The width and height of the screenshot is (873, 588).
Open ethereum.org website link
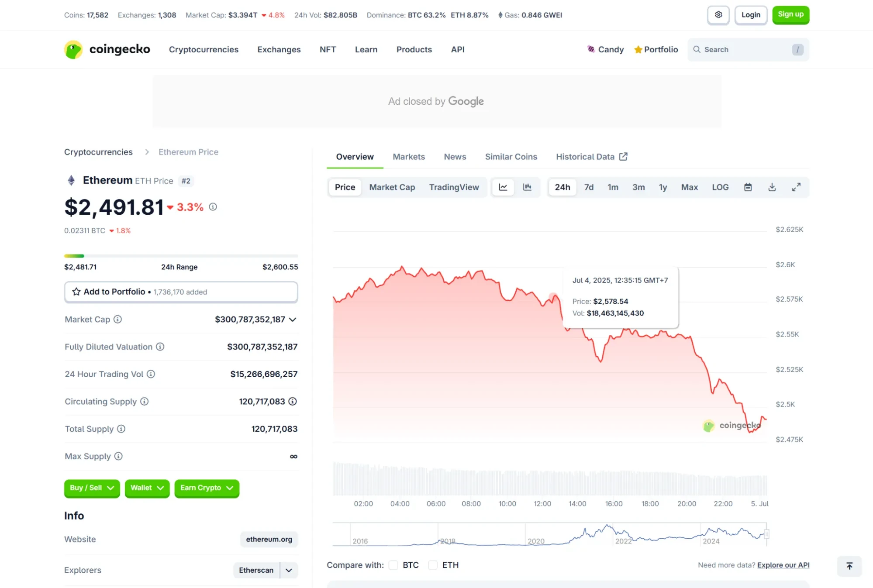click(269, 540)
